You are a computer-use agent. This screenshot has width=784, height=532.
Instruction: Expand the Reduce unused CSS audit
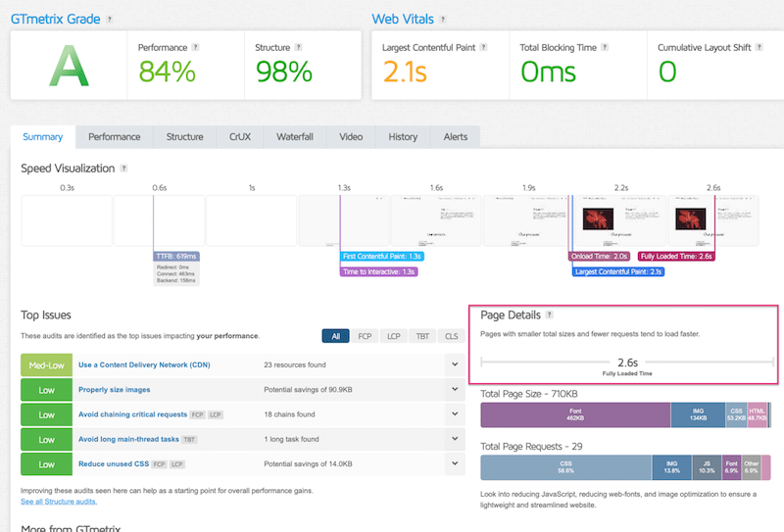click(455, 463)
